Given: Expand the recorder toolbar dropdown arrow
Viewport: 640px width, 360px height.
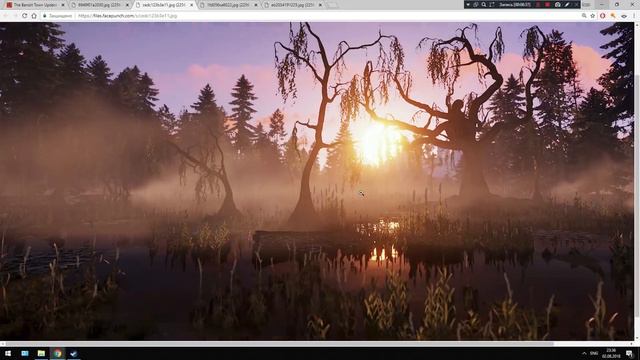Looking at the screenshot, I should tap(468, 4).
